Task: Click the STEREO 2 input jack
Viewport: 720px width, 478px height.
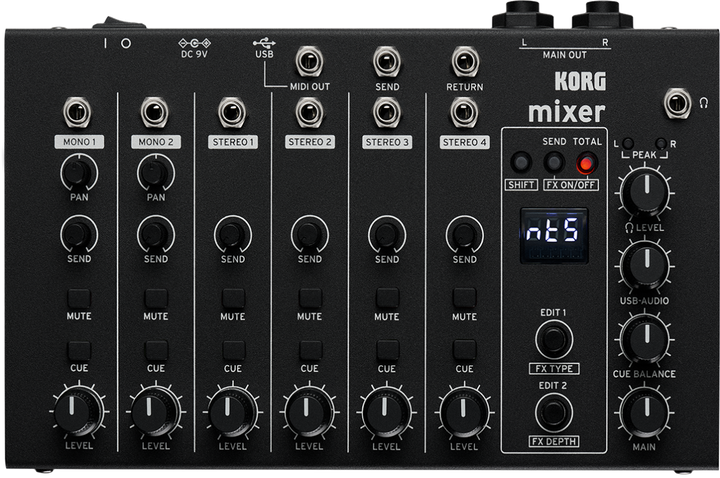Action: pos(309,112)
